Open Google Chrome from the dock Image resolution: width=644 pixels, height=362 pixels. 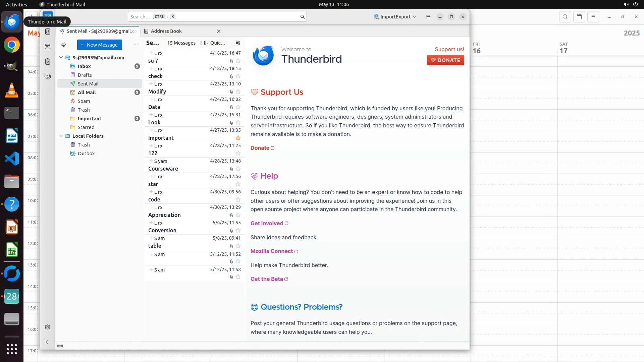[x=12, y=45]
